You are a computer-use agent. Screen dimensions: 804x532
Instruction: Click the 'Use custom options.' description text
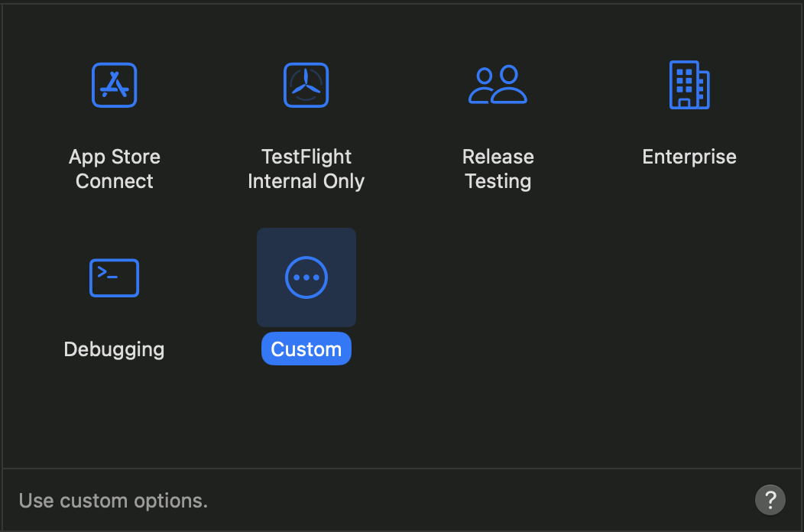click(113, 501)
